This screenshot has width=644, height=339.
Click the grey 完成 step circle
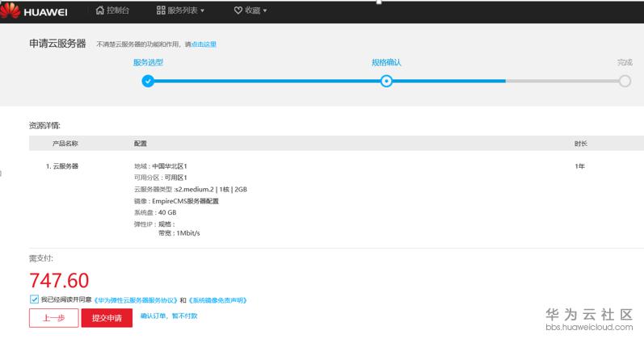point(625,81)
